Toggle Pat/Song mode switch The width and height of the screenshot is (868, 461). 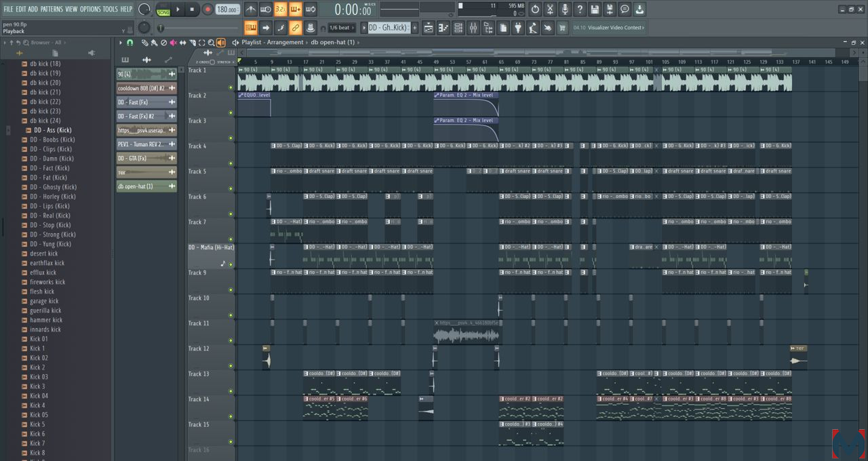[163, 9]
